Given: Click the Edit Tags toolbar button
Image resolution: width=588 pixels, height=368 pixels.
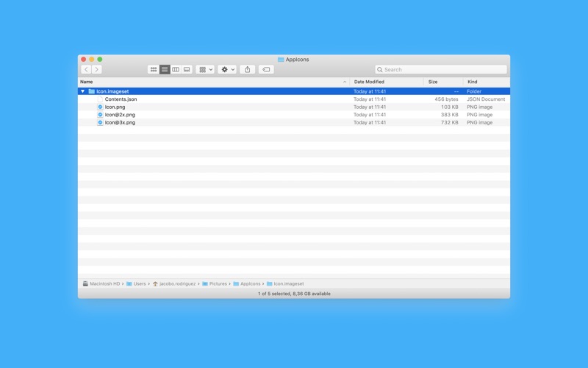Looking at the screenshot, I should [266, 69].
